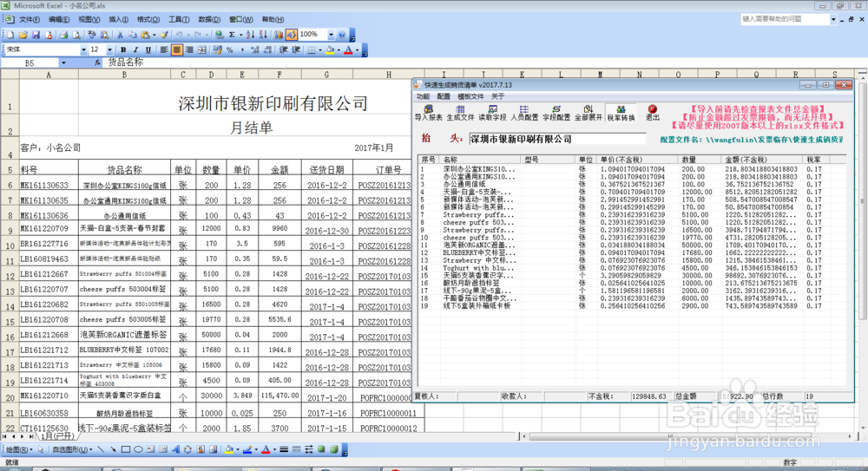Image resolution: width=868 pixels, height=471 pixels.
Task: Click the Print Preview icon
Action: tap(76, 35)
